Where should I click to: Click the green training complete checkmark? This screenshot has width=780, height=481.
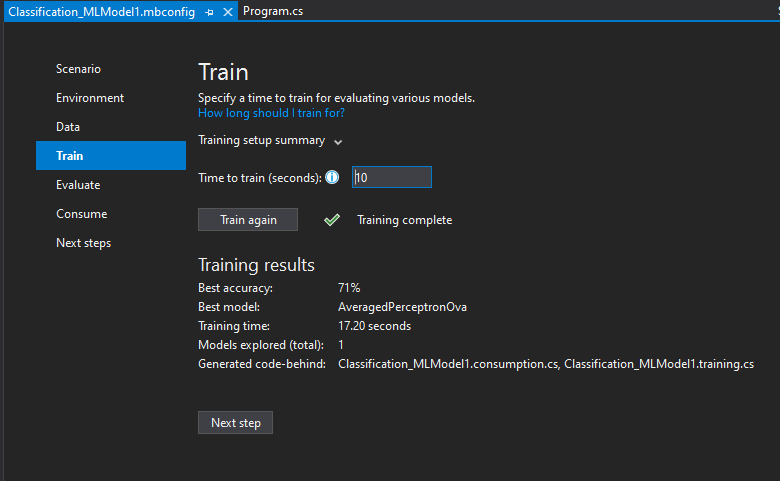click(x=332, y=219)
